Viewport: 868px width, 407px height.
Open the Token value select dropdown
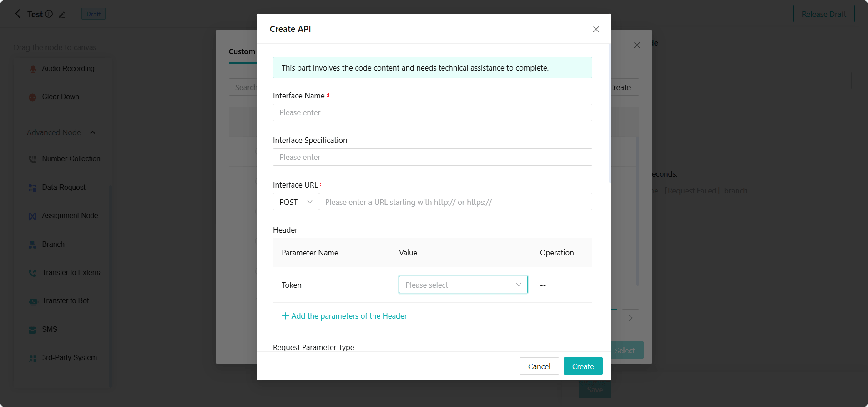pyautogui.click(x=463, y=285)
